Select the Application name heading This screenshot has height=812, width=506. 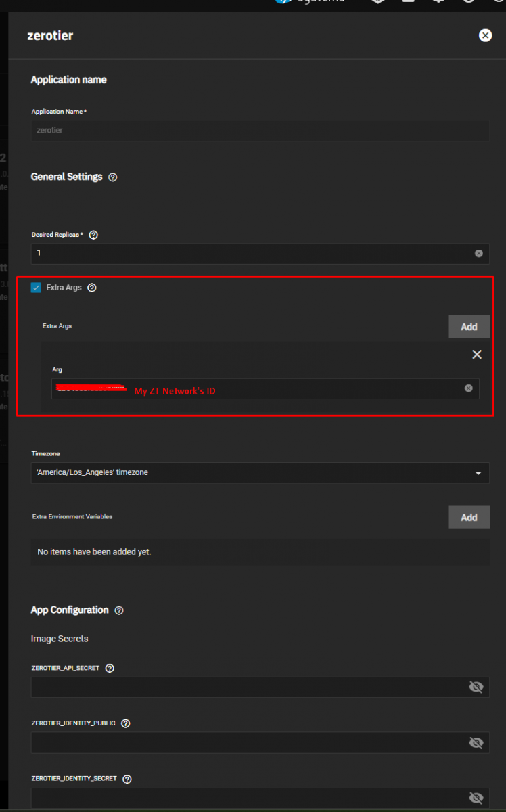click(x=68, y=80)
